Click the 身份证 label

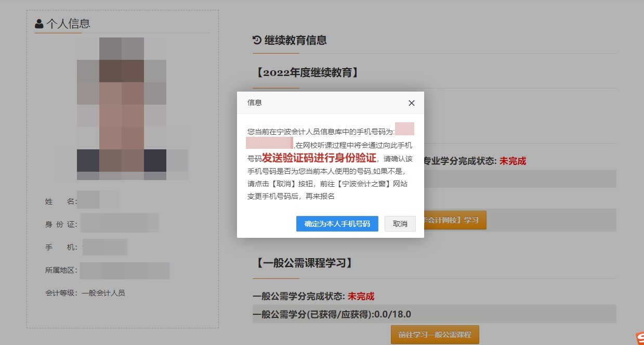tap(61, 224)
